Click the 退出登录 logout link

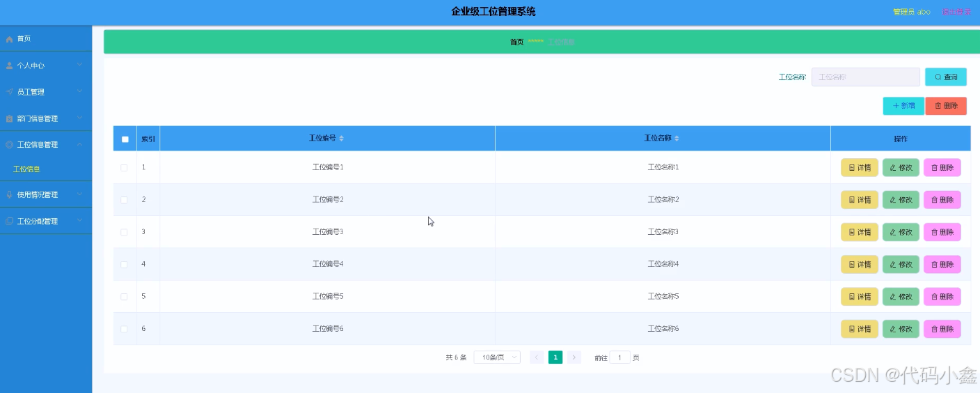click(956, 12)
